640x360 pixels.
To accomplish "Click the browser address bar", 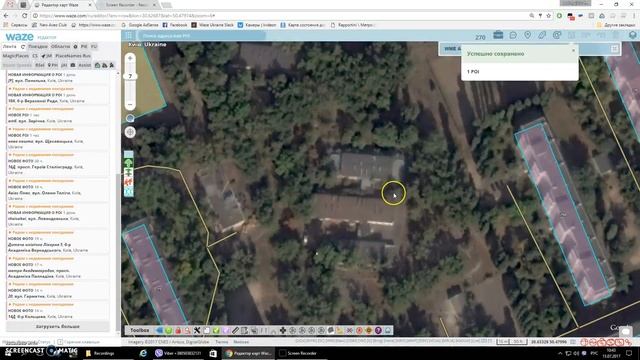I will point(282,16).
